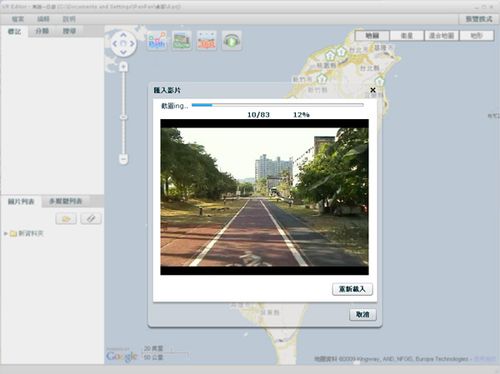Select the 衛星 map type
This screenshot has width=500, height=374.
click(x=407, y=35)
